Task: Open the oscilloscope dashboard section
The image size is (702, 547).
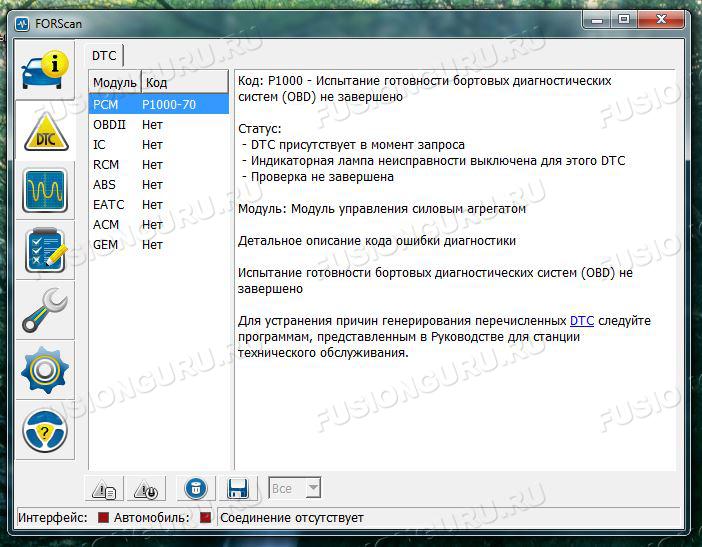Action: tap(45, 190)
